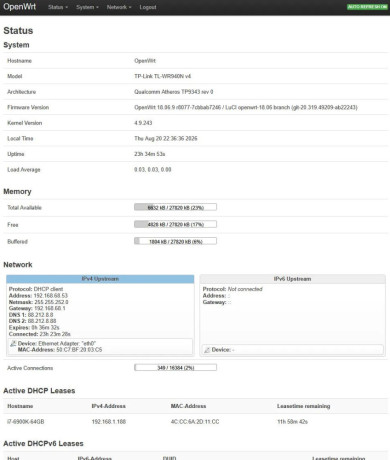The width and height of the screenshot is (390, 460).
Task: Click the Active DHCPv6 Leases heading
Action: click(x=43, y=444)
